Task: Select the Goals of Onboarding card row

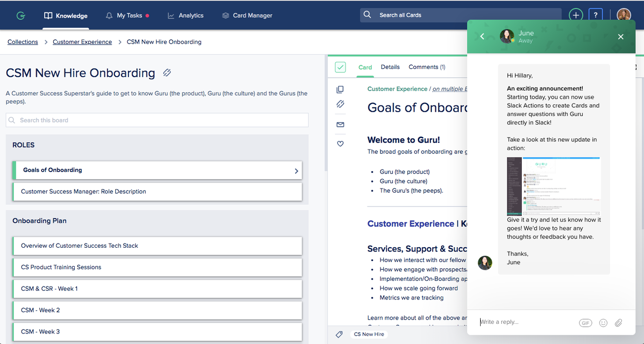Action: [x=158, y=170]
